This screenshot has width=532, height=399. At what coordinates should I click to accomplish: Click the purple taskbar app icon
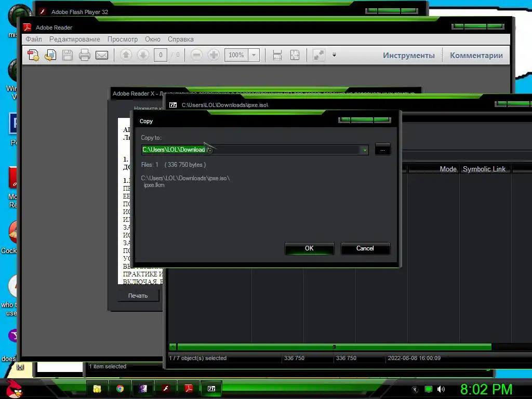click(143, 389)
